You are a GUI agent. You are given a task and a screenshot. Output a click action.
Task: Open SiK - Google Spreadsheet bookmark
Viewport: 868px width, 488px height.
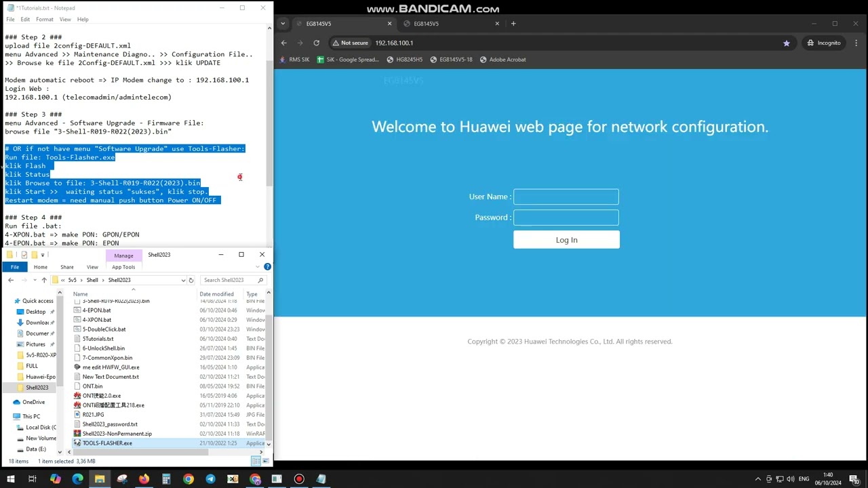[x=349, y=60]
